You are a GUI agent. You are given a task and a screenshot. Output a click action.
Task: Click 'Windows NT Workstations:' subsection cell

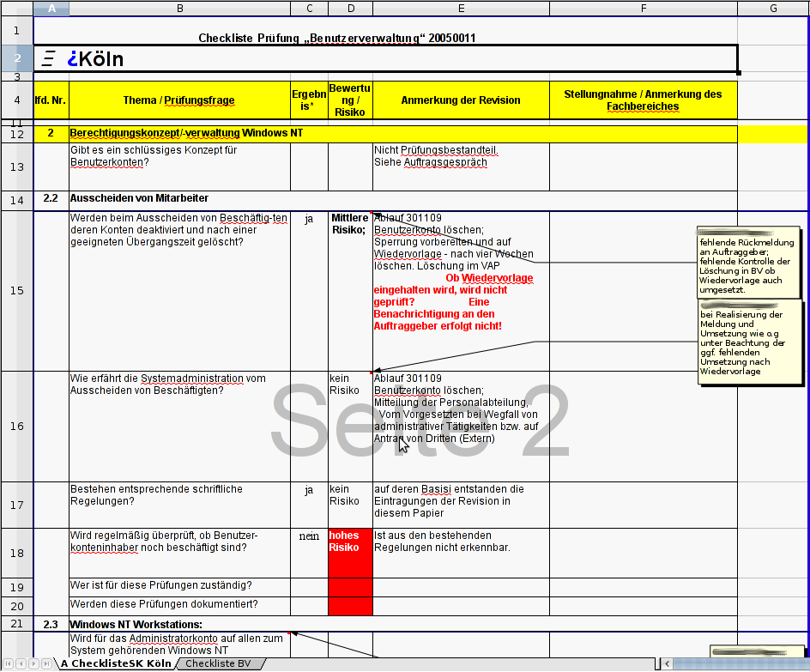click(x=403, y=624)
